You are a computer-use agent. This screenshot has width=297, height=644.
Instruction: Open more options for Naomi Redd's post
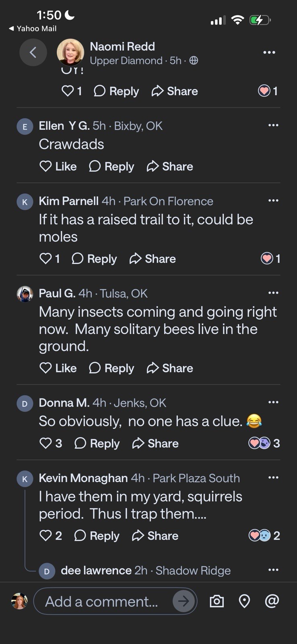click(269, 52)
